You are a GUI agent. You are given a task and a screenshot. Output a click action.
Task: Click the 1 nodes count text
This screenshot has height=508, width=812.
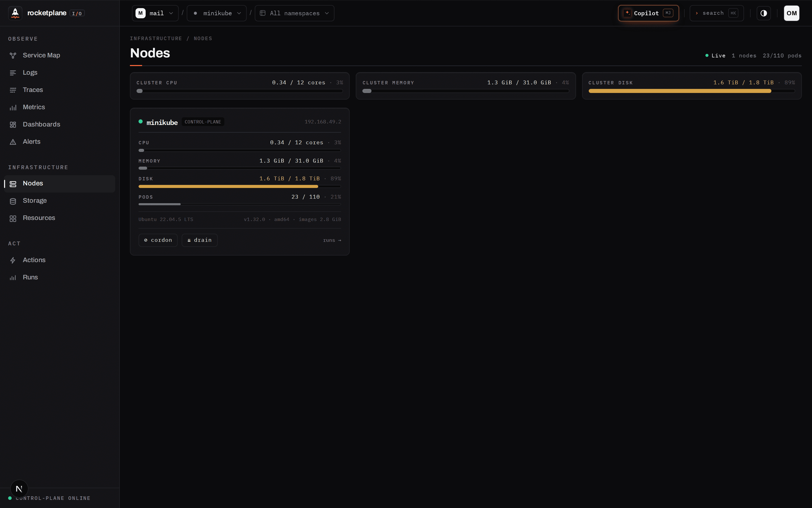(x=744, y=56)
